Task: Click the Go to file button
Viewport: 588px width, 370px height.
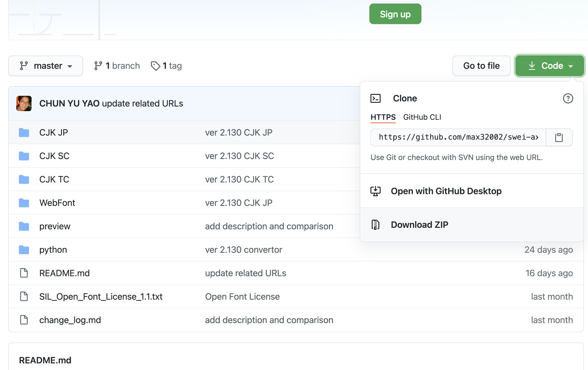Action: point(481,66)
